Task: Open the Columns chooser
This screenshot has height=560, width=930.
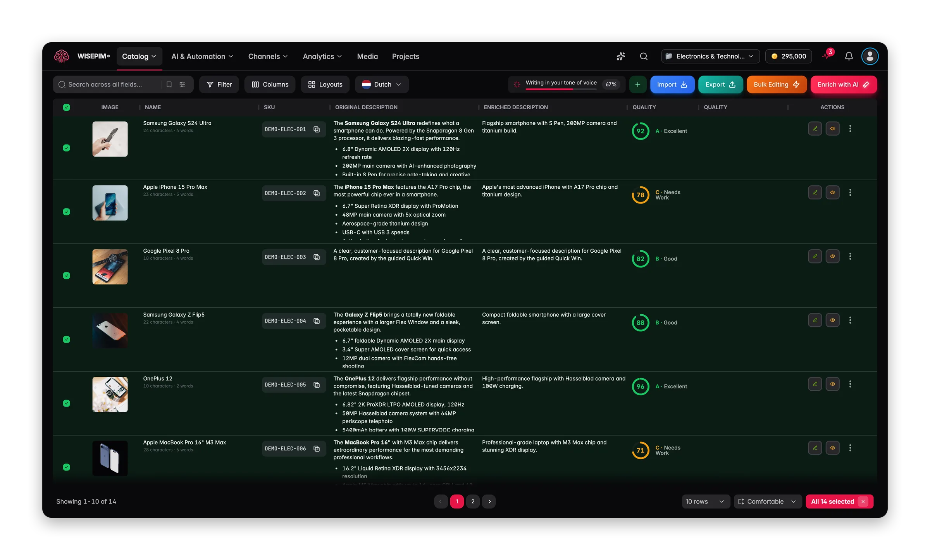Action: point(270,84)
